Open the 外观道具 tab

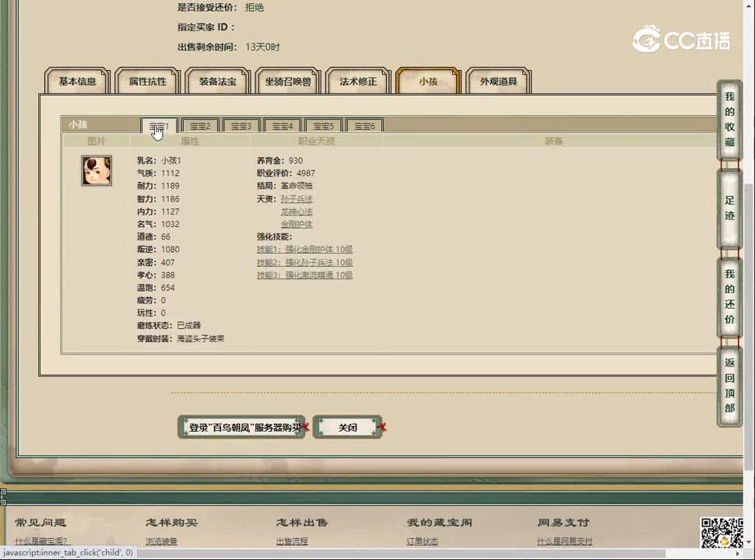(x=498, y=82)
